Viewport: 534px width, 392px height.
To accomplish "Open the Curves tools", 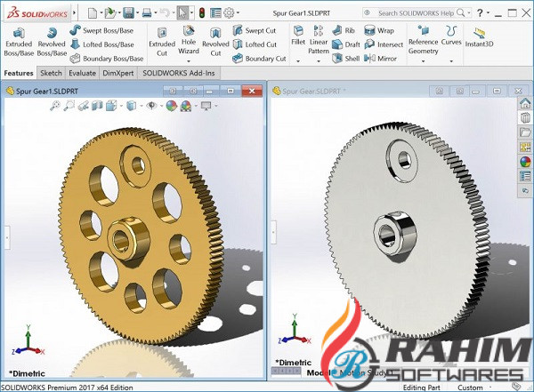I will 451,35.
